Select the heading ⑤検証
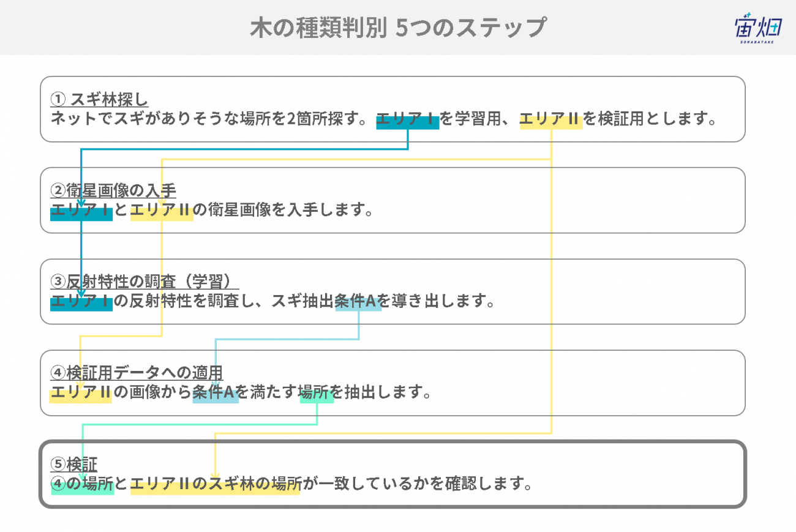Screen dimensions: 796x532 (x=74, y=464)
